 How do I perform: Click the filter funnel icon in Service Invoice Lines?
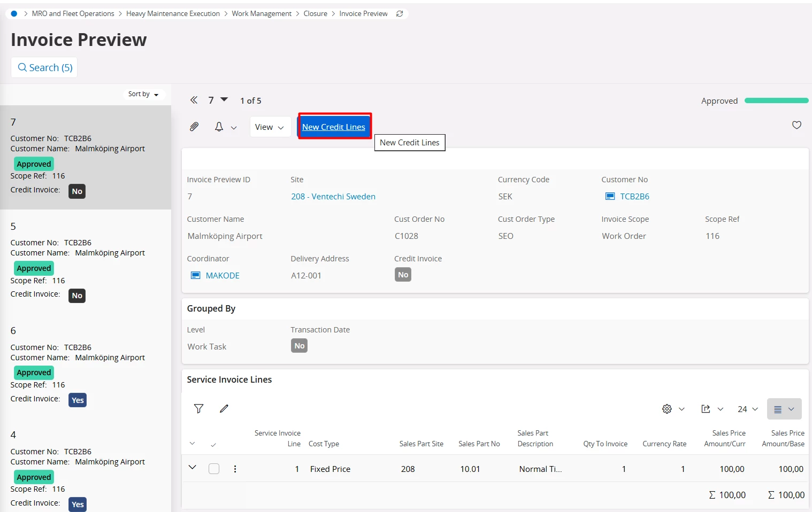(198, 409)
